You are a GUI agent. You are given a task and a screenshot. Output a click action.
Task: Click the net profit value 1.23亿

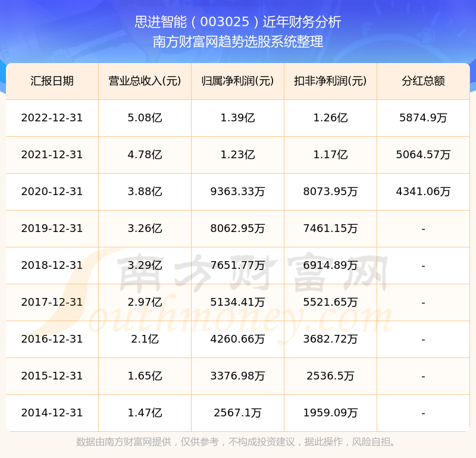coord(237,155)
